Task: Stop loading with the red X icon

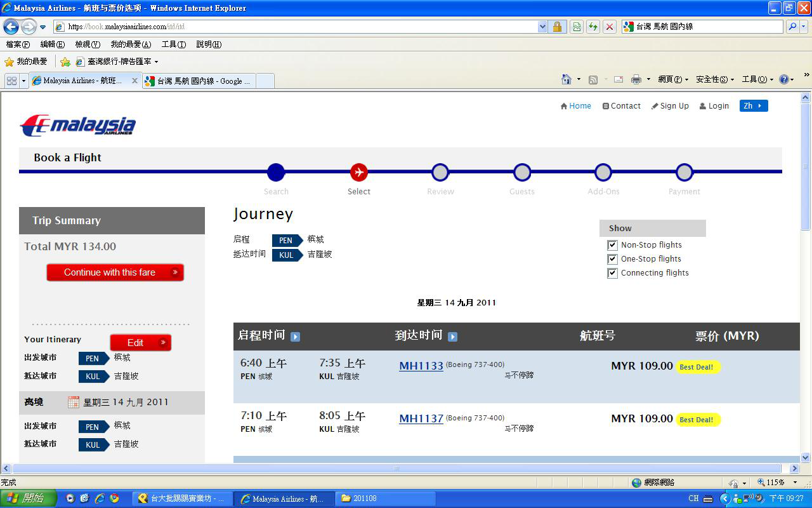Action: coord(610,27)
